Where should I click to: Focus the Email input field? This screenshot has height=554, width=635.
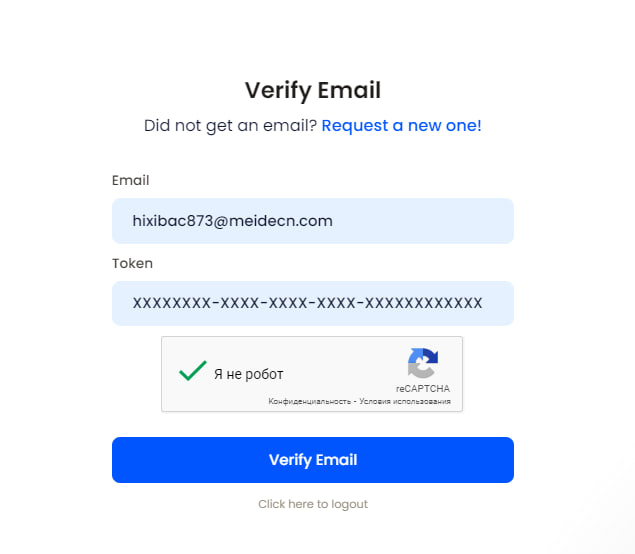tap(312, 221)
